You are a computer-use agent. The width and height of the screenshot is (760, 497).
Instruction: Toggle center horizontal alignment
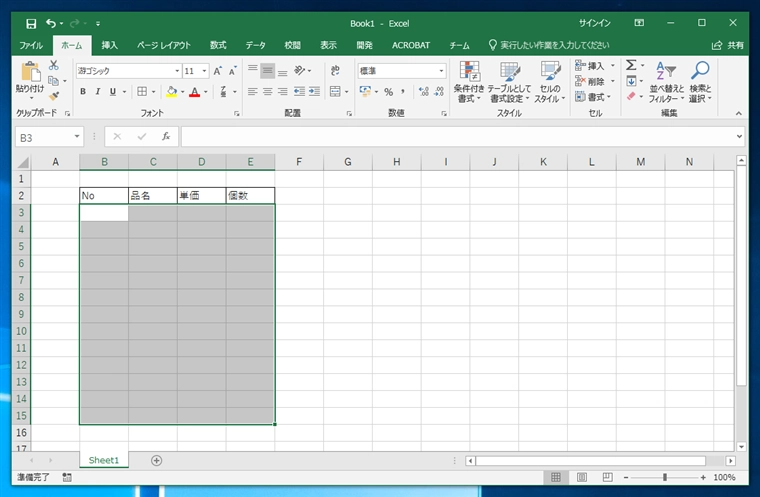click(x=267, y=92)
